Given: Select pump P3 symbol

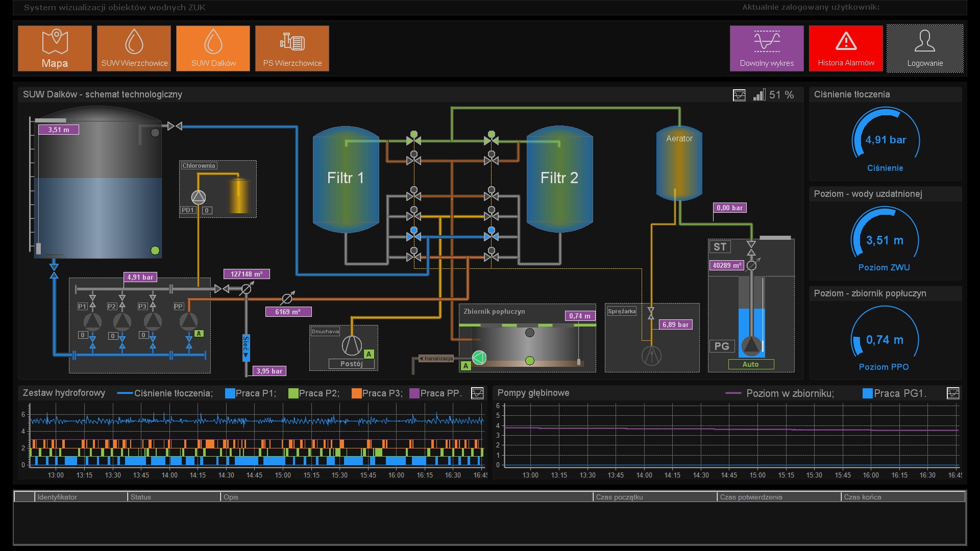Looking at the screenshot, I should (x=153, y=322).
